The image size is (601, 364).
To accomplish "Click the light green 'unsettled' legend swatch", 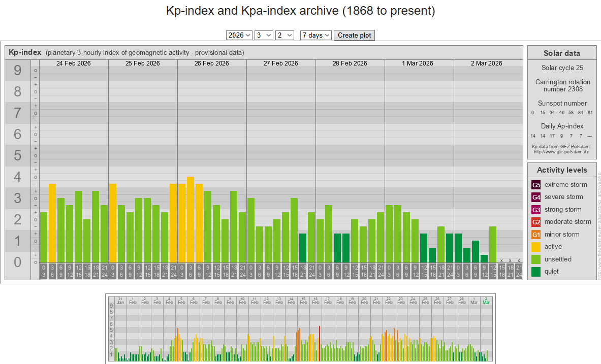I will [536, 259].
